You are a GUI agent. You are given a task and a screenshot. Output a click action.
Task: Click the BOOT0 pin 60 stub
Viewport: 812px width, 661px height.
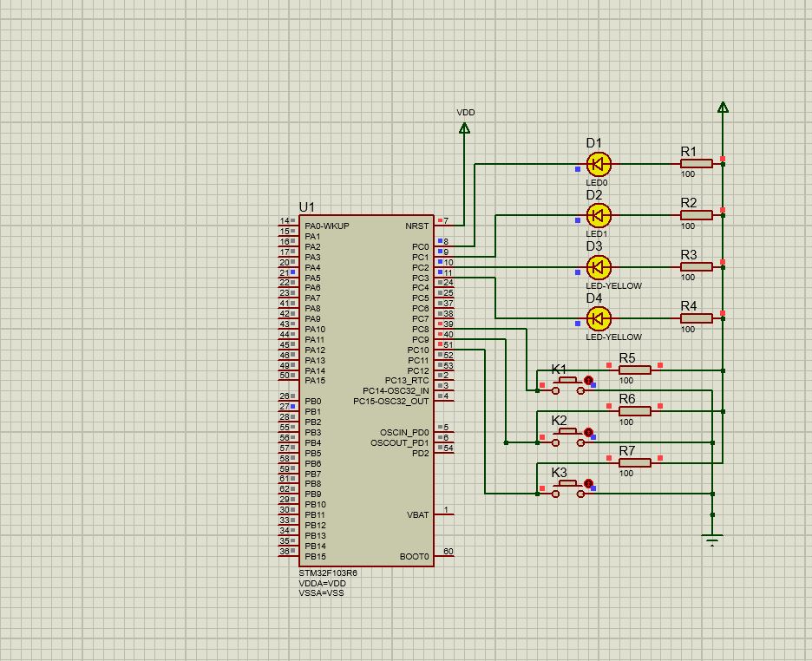click(444, 556)
